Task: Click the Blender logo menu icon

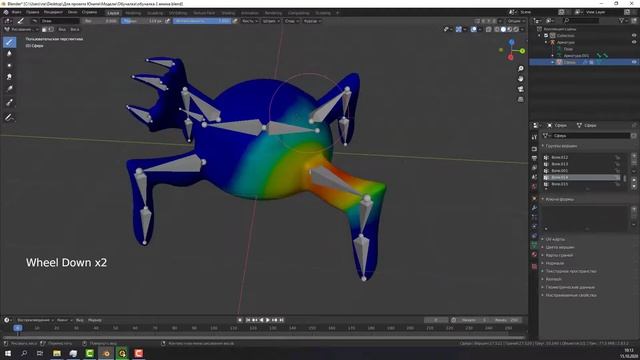Action: tap(6, 12)
